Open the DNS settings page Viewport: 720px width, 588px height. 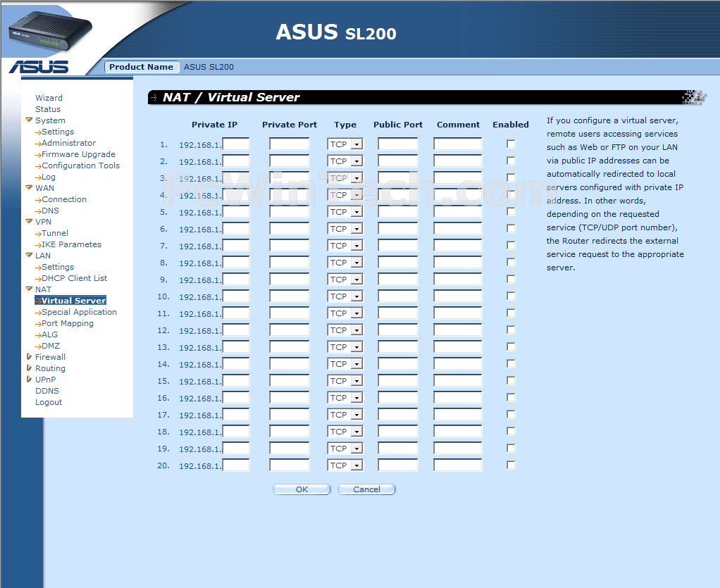pos(50,211)
